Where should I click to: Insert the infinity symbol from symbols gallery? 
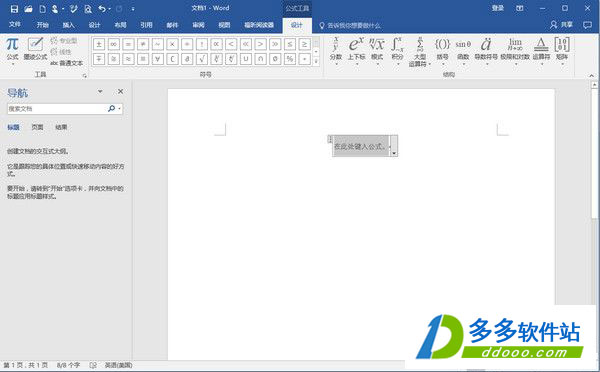coord(114,44)
